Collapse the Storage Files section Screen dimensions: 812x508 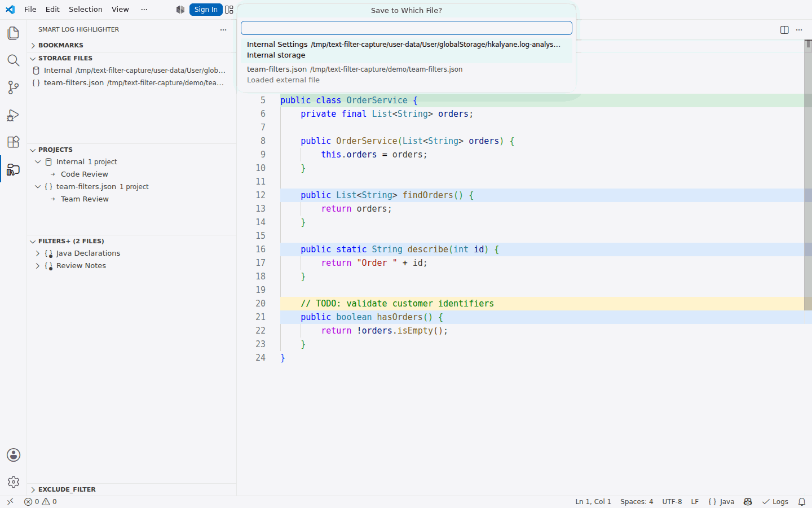click(33, 58)
